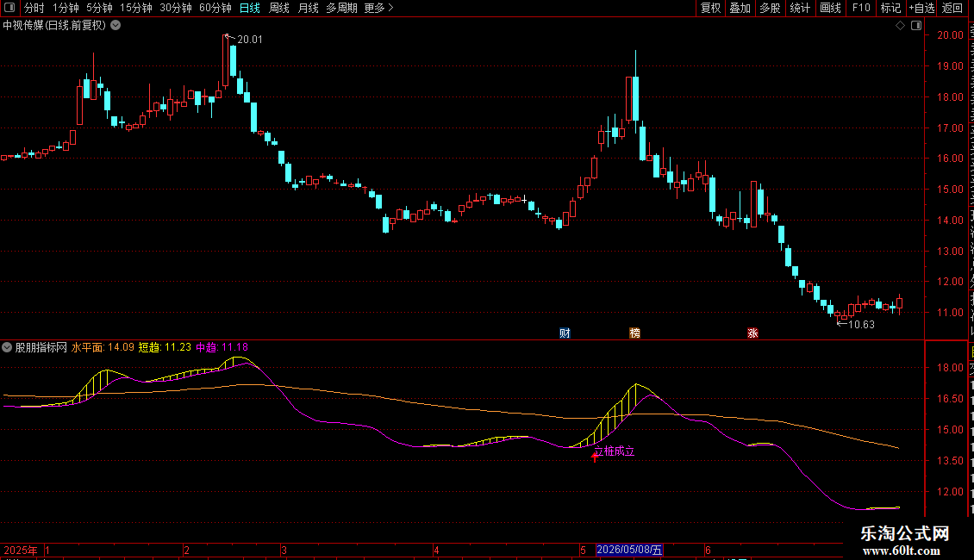Viewport: 974px width, 560px height.
Task: Open 多股 multi-stock view
Action: [x=770, y=8]
